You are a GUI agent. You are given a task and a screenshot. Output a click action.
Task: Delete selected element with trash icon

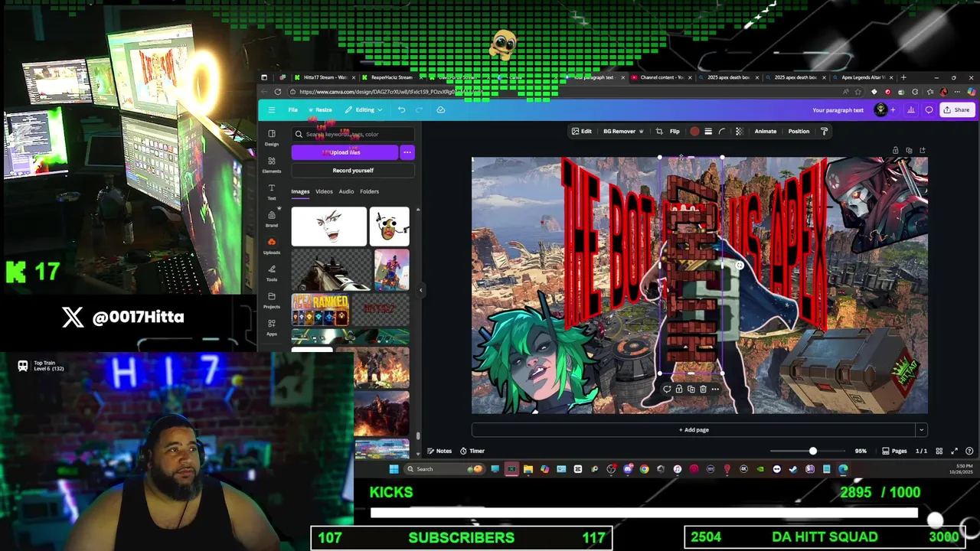(703, 389)
